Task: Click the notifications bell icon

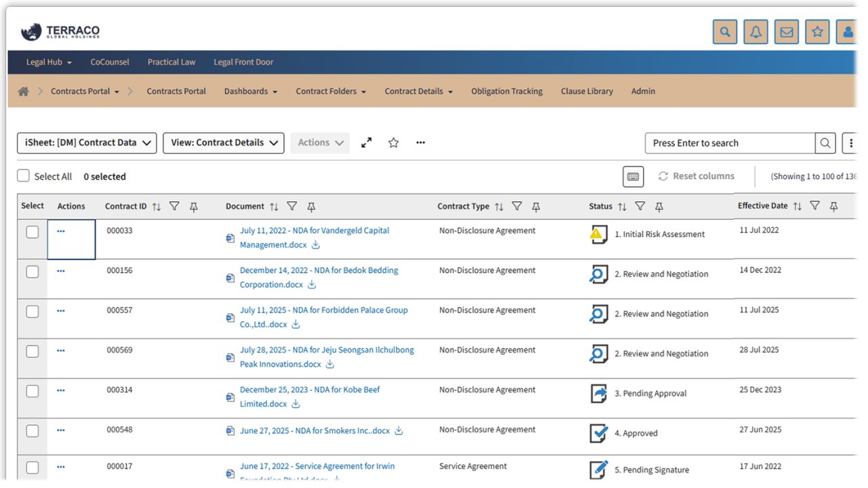Action: (755, 32)
